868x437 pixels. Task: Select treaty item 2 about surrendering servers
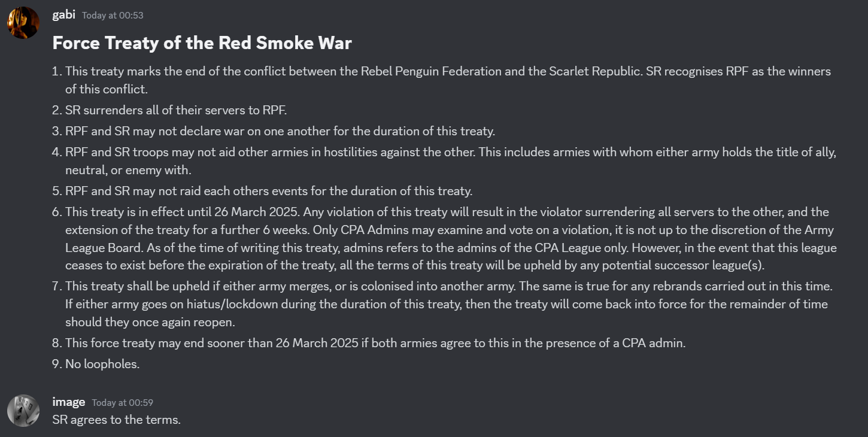click(x=176, y=110)
